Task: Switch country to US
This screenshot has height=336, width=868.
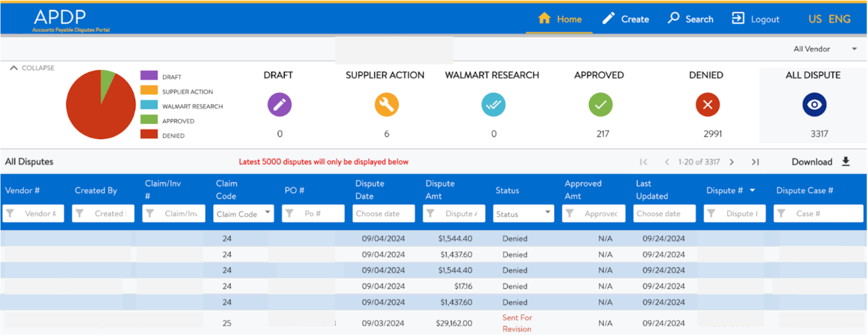Action: [815, 19]
